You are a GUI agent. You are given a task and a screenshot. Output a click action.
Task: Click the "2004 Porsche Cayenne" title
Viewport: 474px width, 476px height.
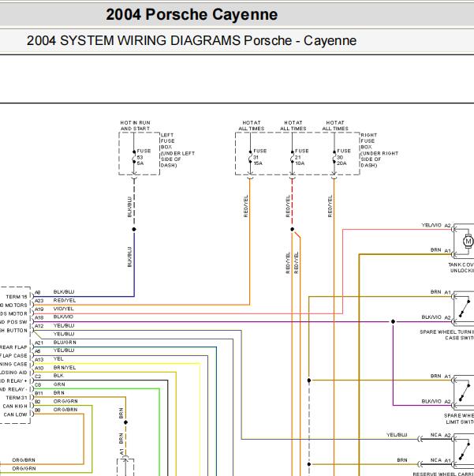tap(192, 14)
